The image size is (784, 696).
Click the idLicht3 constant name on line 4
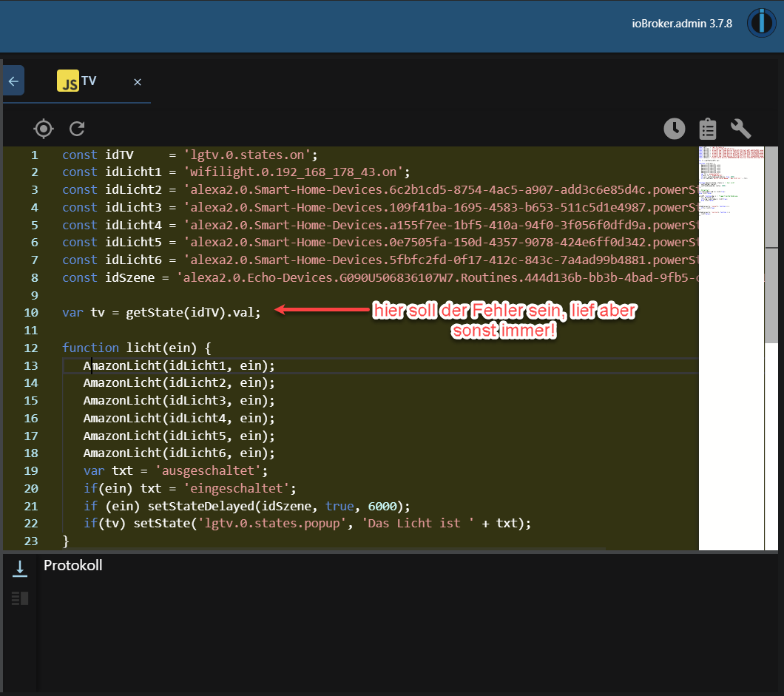[x=133, y=208]
